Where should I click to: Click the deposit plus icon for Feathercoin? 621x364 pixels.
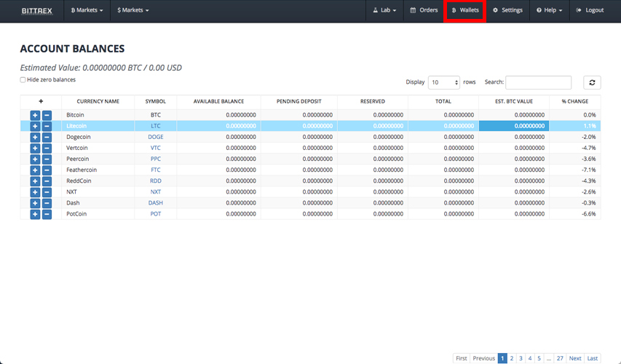(x=35, y=170)
